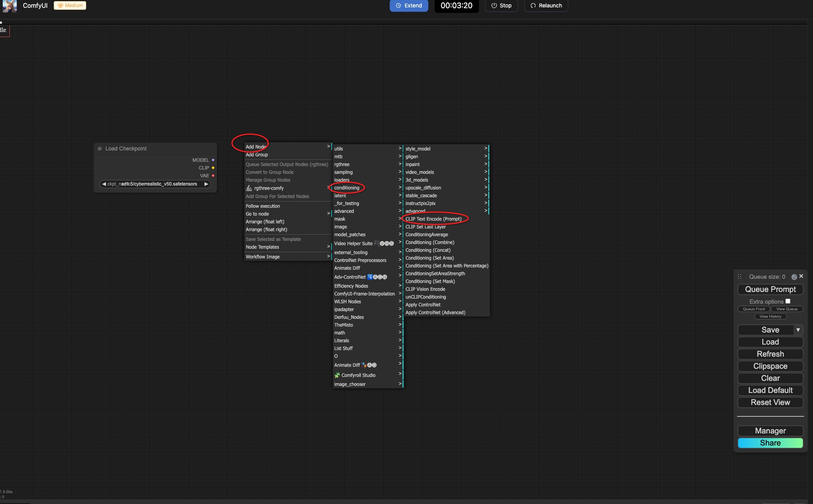Click the Load Checkpoint collapse dot

[x=100, y=149]
